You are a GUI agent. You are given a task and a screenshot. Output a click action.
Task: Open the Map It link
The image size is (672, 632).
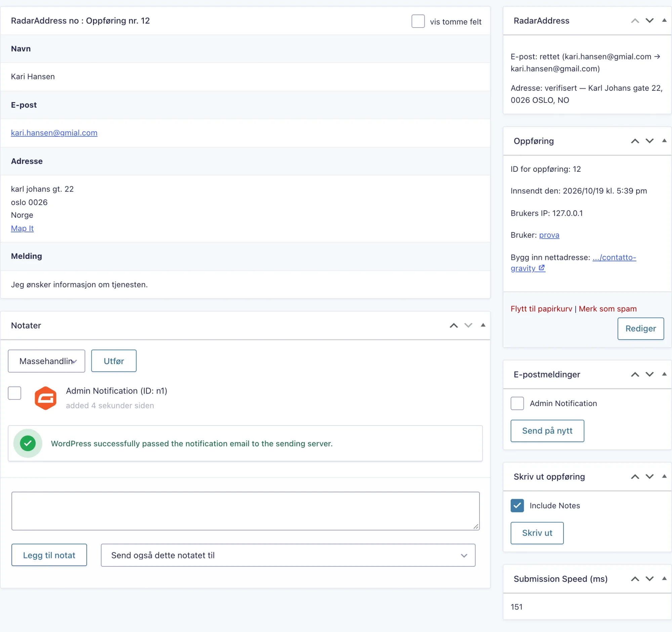(22, 228)
